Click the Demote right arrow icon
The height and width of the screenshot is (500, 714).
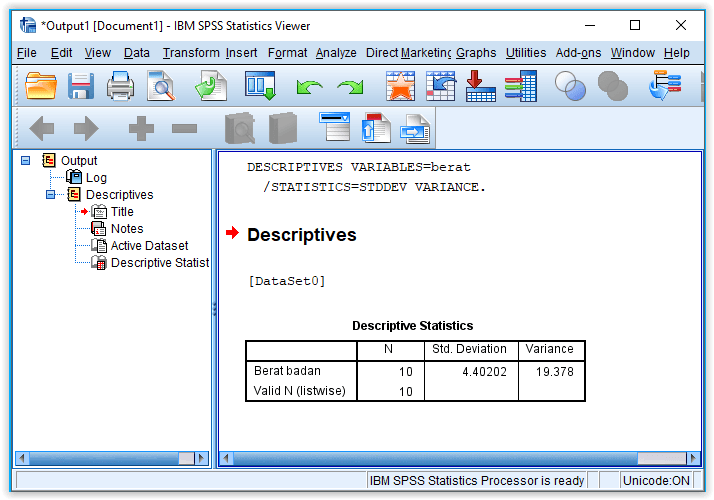(x=86, y=128)
